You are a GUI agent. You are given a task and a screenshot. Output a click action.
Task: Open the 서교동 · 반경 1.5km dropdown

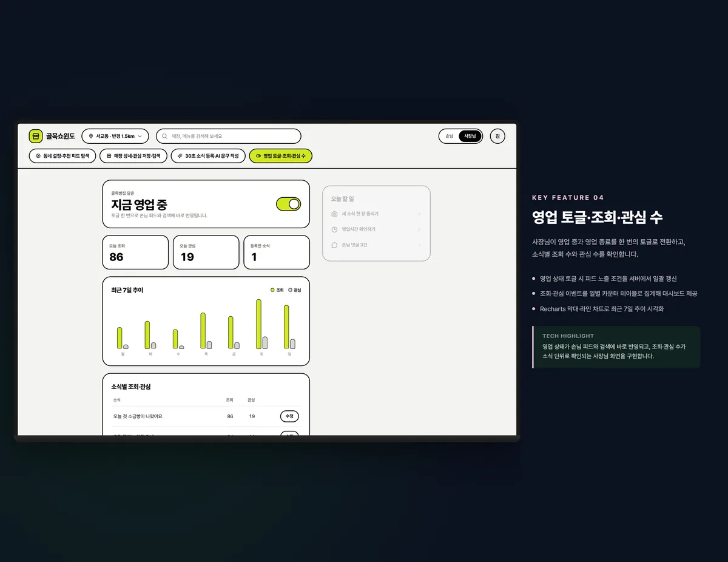point(115,136)
